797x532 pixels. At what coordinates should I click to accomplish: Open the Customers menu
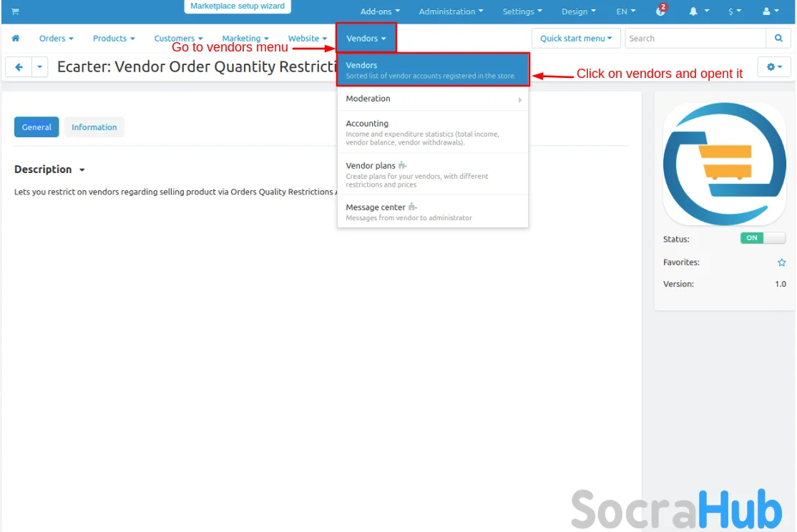(x=178, y=38)
